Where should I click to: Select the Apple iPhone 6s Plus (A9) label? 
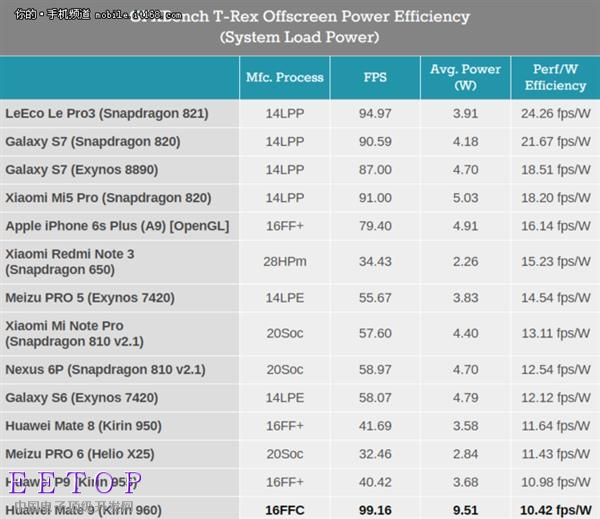pyautogui.click(x=117, y=226)
